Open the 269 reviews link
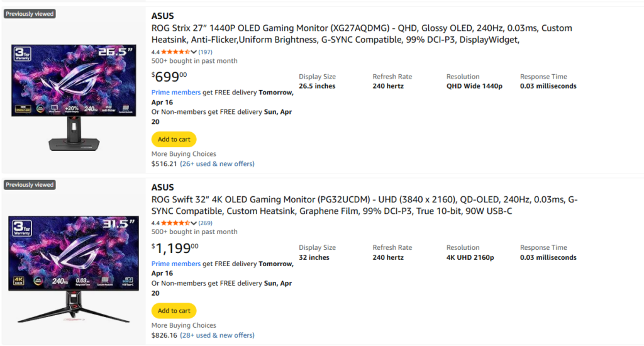This screenshot has width=644, height=346. tap(206, 223)
